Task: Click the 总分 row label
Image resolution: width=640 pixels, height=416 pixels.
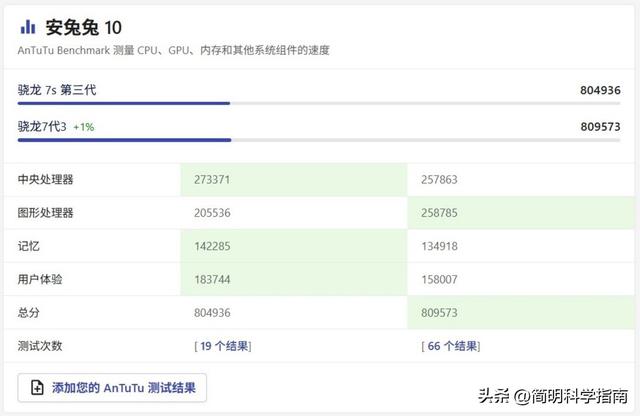Action: click(29, 313)
